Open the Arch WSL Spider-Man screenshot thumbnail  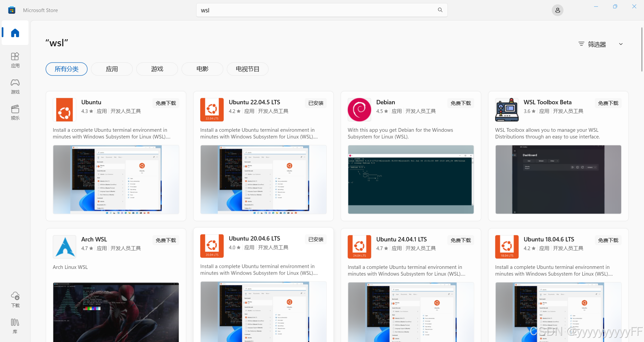(x=116, y=312)
